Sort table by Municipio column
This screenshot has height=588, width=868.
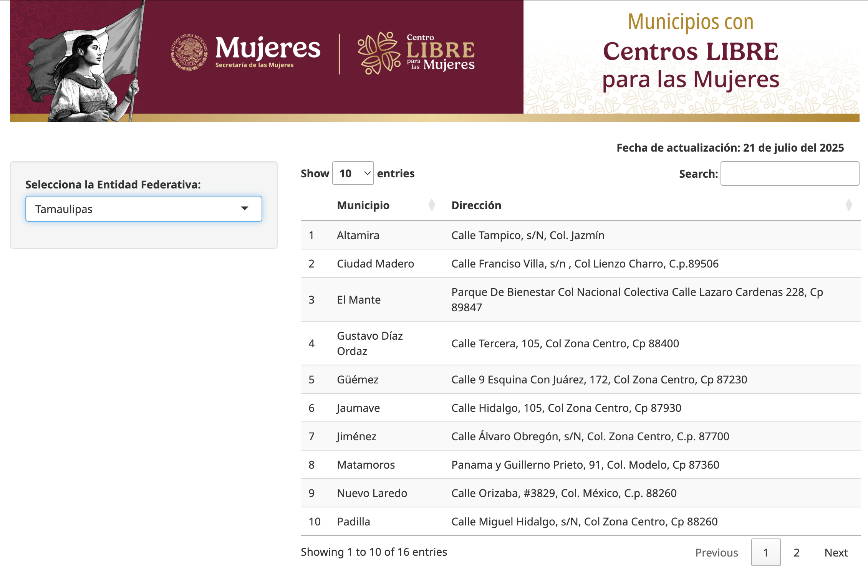[432, 205]
